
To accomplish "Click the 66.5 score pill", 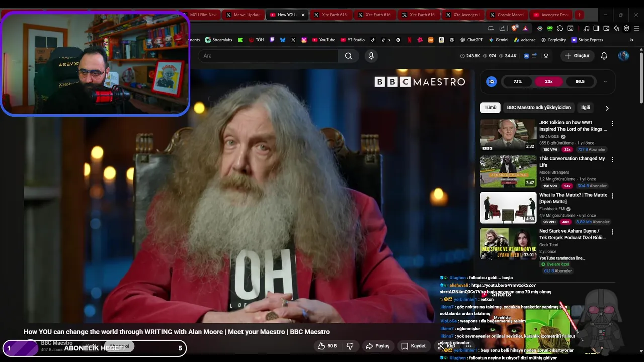I will 580,81.
